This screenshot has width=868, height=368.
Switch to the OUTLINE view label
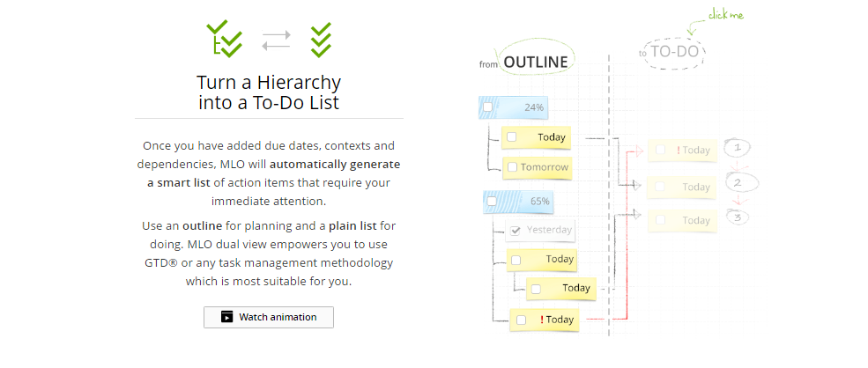click(x=536, y=63)
